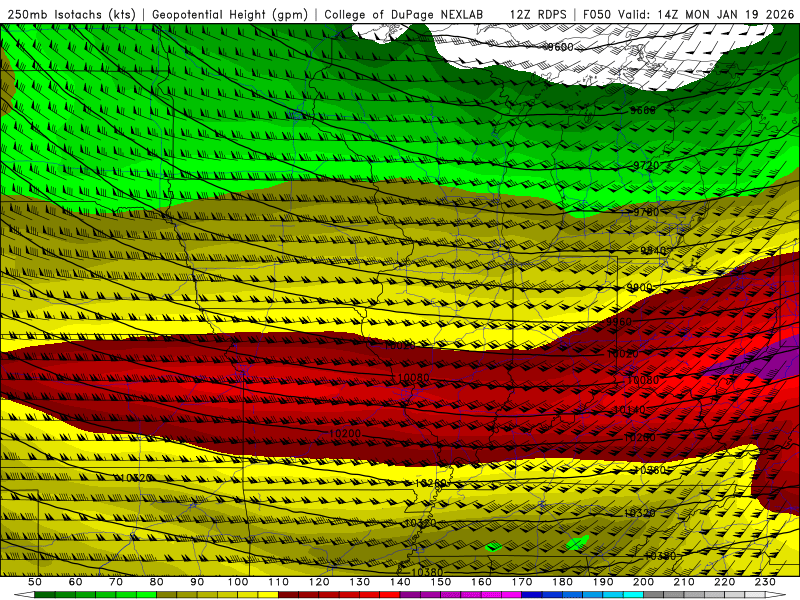
Task: Click the 9600 height contour label
Action: click(560, 47)
